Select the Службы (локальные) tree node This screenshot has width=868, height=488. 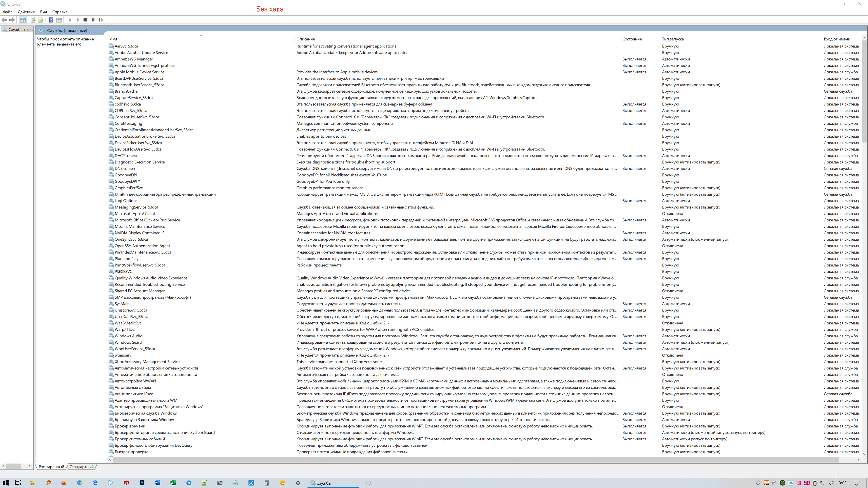(x=20, y=30)
